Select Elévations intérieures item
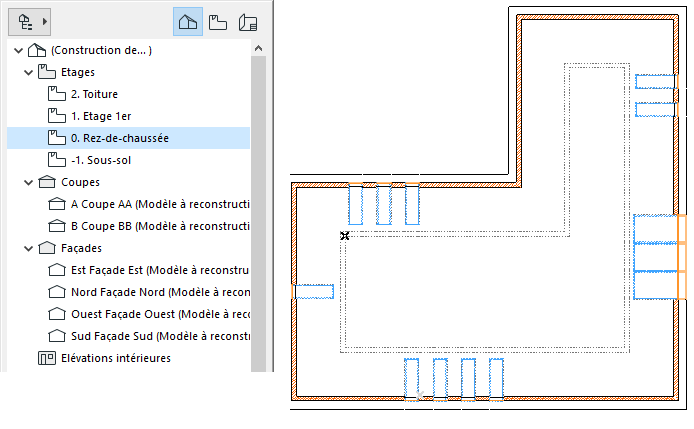 [116, 358]
